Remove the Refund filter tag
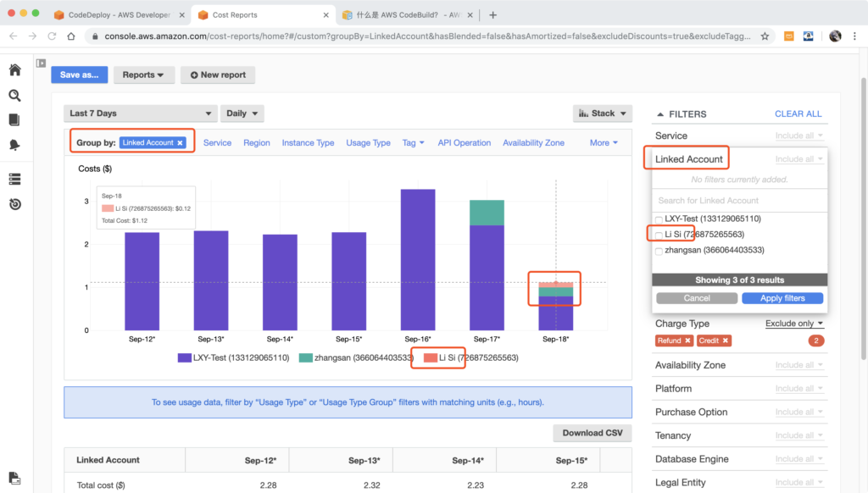The image size is (868, 493). (x=687, y=341)
